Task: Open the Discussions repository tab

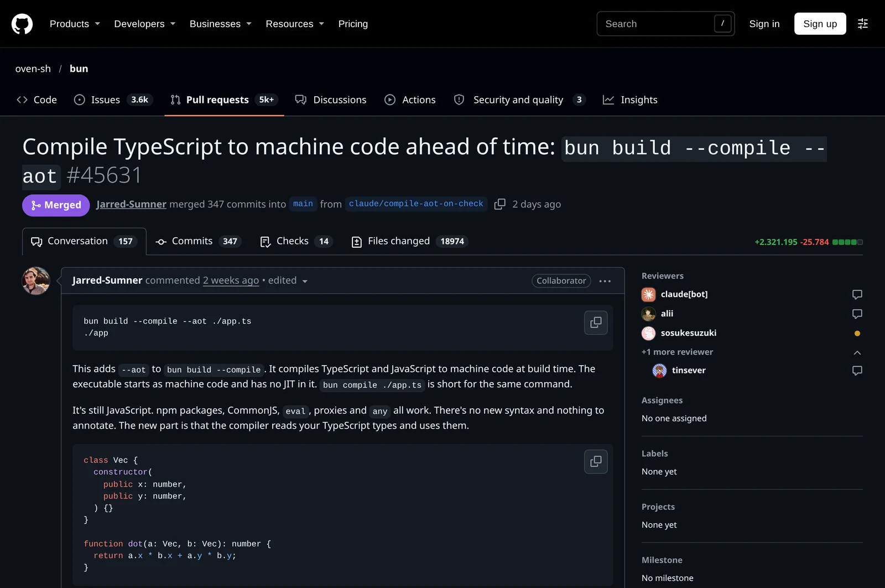Action: pyautogui.click(x=331, y=100)
